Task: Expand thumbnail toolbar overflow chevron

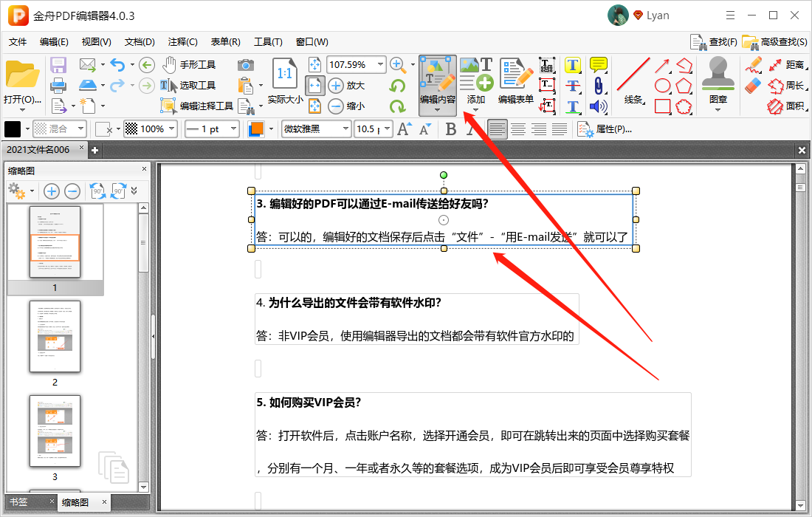Action: [x=134, y=191]
